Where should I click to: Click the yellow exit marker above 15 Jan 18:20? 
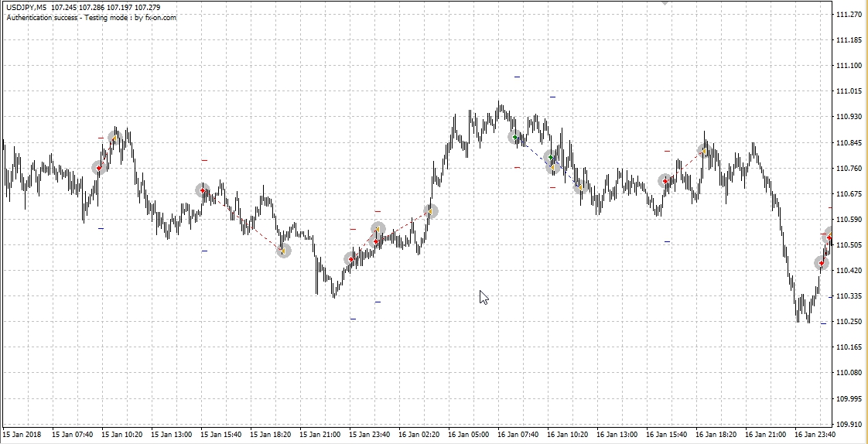(283, 251)
